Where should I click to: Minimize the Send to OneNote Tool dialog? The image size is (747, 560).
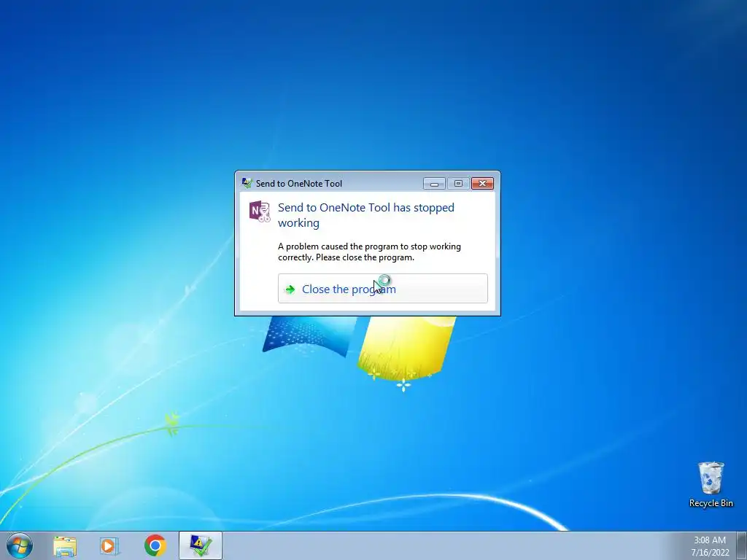point(434,183)
